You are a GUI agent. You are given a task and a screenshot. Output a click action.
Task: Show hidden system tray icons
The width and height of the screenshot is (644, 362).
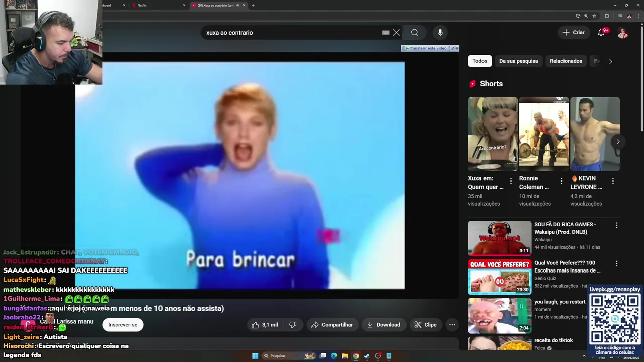pos(584,356)
